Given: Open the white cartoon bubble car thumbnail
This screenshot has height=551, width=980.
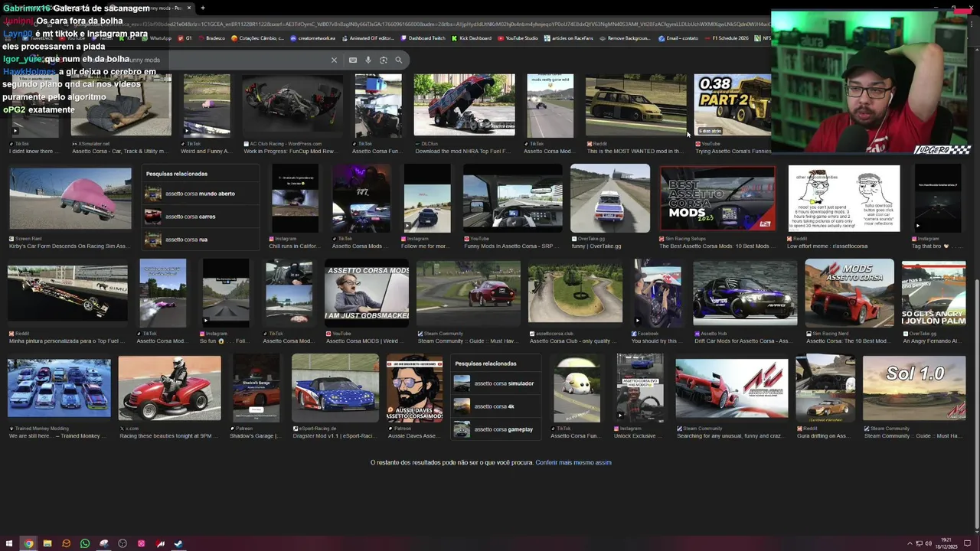Looking at the screenshot, I should 577,387.
